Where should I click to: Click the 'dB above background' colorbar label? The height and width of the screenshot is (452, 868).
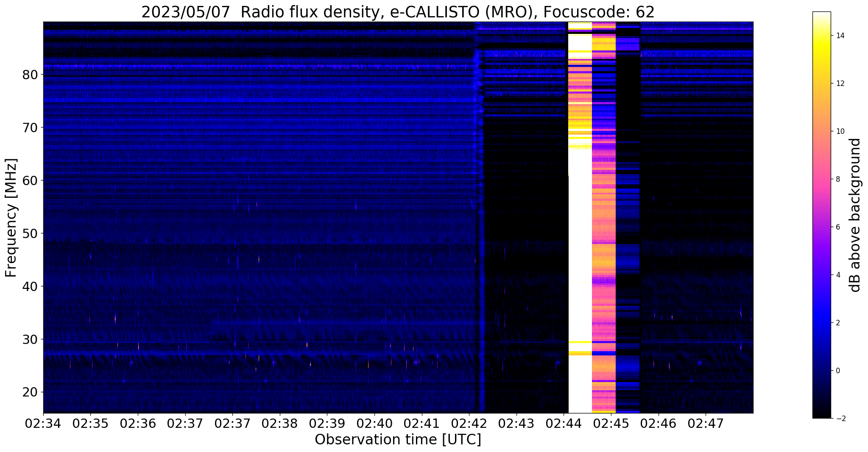[855, 215]
